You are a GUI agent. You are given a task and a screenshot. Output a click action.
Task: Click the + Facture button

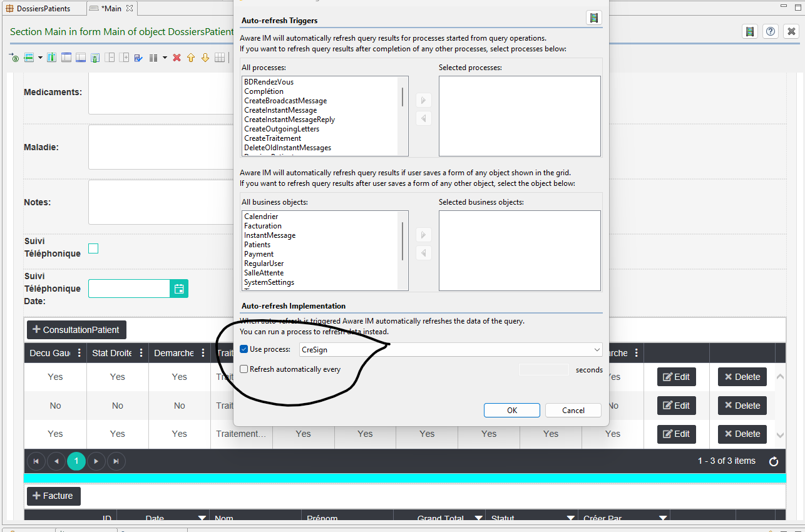[54, 496]
